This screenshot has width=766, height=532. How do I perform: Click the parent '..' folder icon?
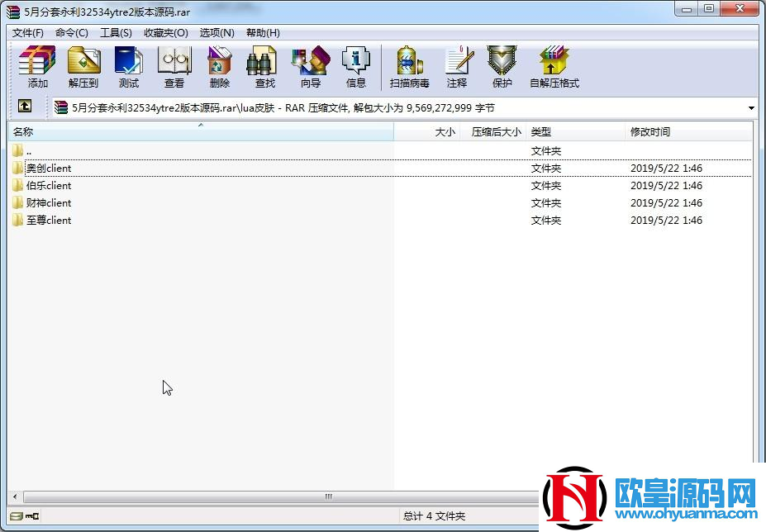pos(17,150)
